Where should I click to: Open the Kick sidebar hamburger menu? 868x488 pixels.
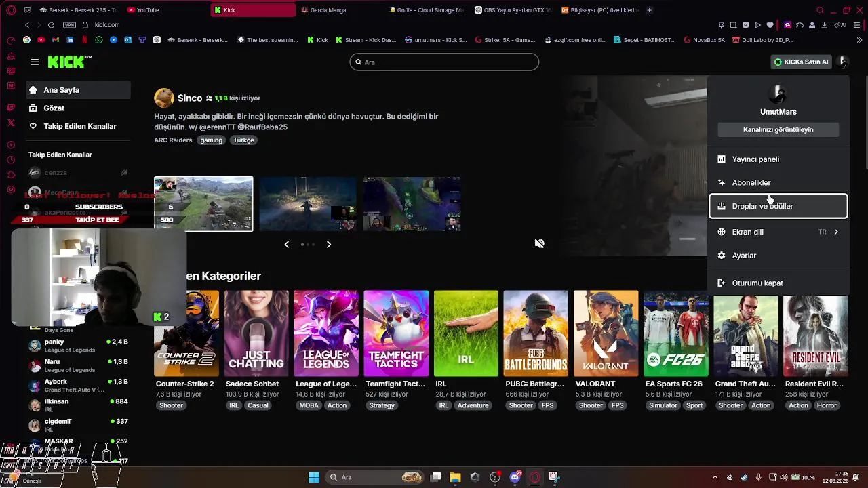(x=35, y=62)
